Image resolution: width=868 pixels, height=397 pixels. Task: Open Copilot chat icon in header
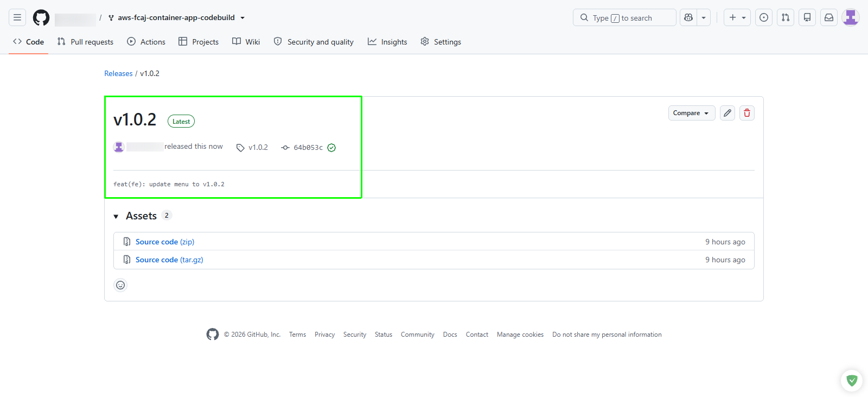tap(688, 17)
